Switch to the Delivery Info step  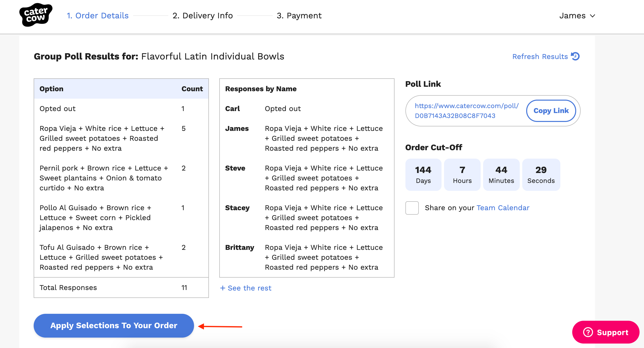point(202,16)
